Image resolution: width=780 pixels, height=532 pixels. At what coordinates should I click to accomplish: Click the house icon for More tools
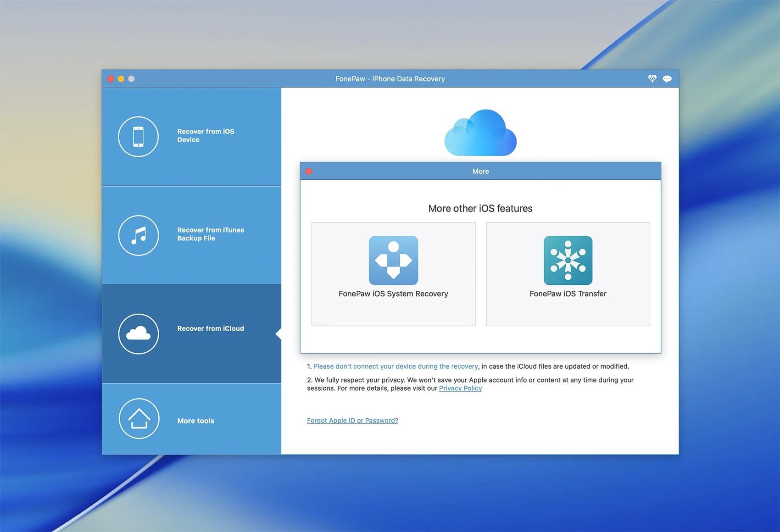pyautogui.click(x=139, y=419)
